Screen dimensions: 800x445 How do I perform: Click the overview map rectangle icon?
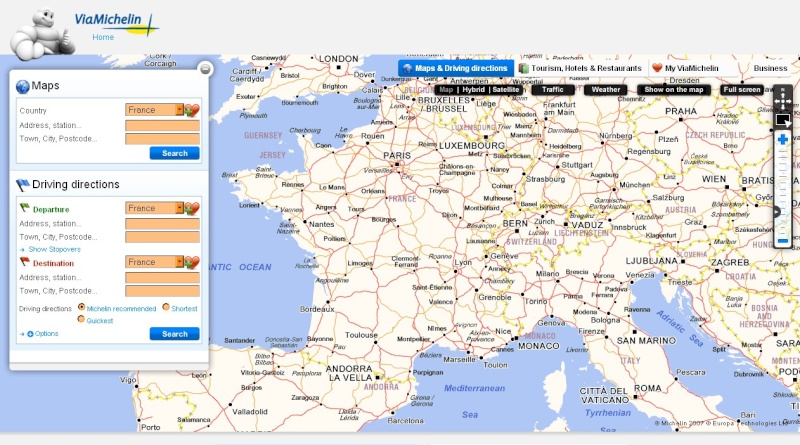tap(783, 120)
